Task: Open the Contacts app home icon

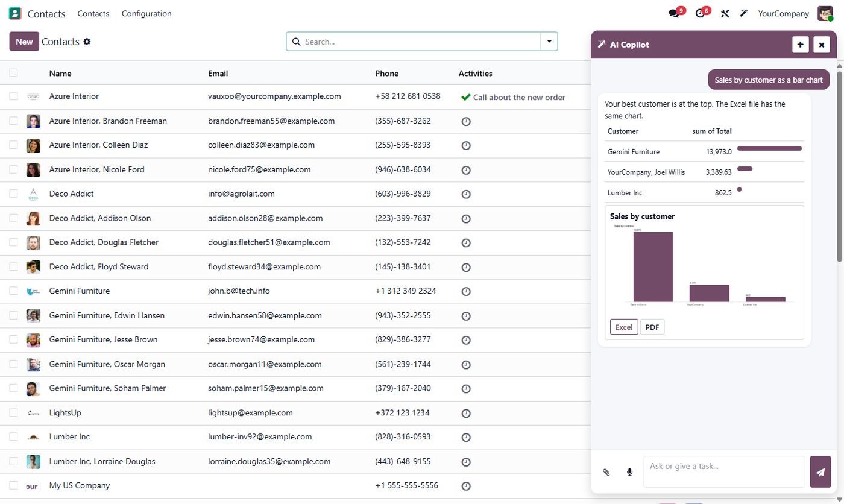Action: tap(15, 13)
